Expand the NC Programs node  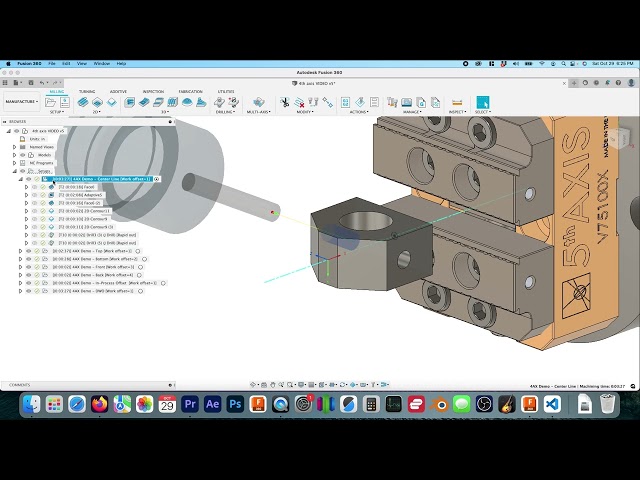pyautogui.click(x=15, y=163)
